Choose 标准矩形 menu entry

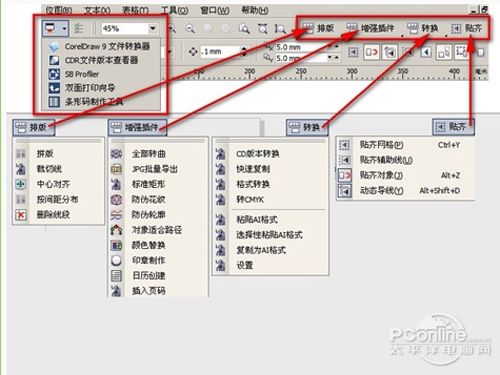(158, 184)
